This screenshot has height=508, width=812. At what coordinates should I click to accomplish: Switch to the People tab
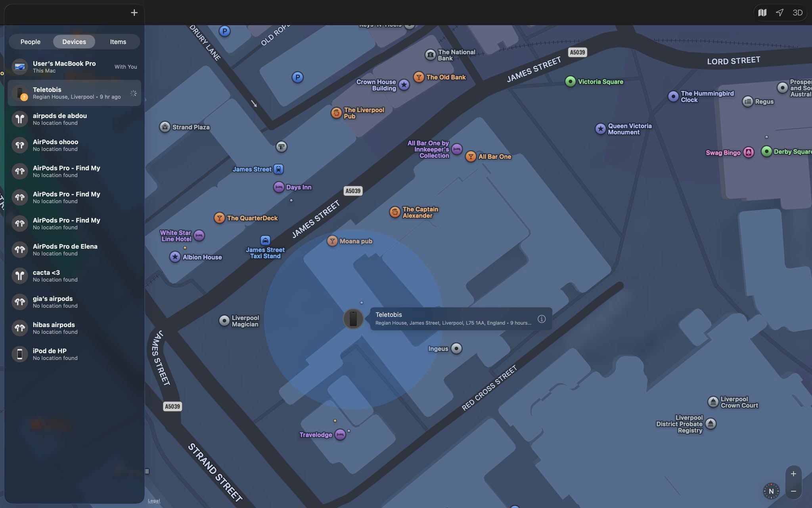pyautogui.click(x=31, y=42)
